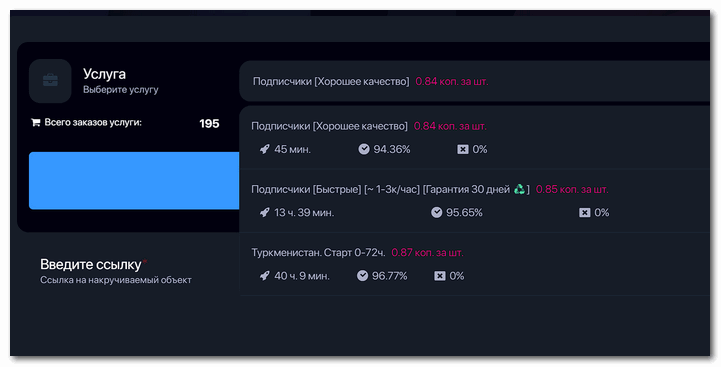Click rocket icon next to 13 ч. 39 мин.

tap(264, 212)
